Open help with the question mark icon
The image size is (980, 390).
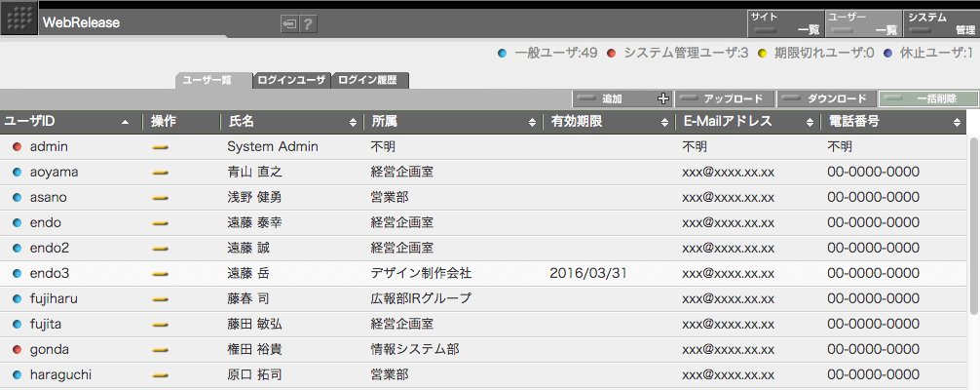tap(308, 23)
